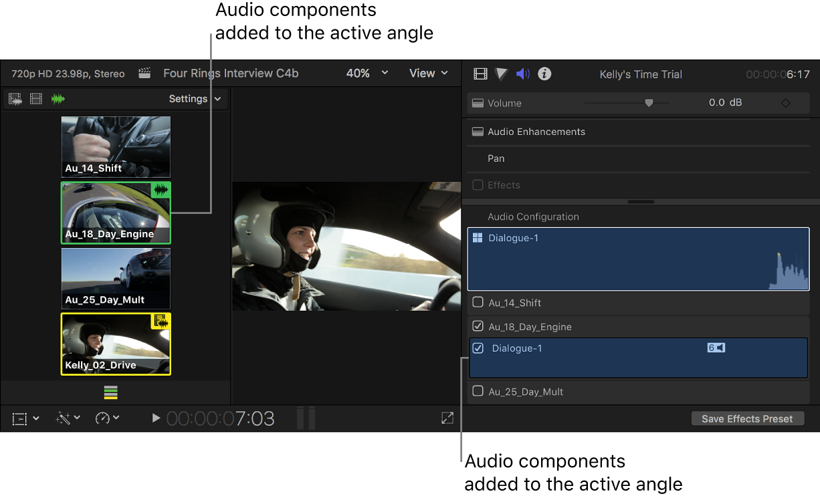Open the viewer's View menu
The image size is (820, 504).
click(428, 74)
